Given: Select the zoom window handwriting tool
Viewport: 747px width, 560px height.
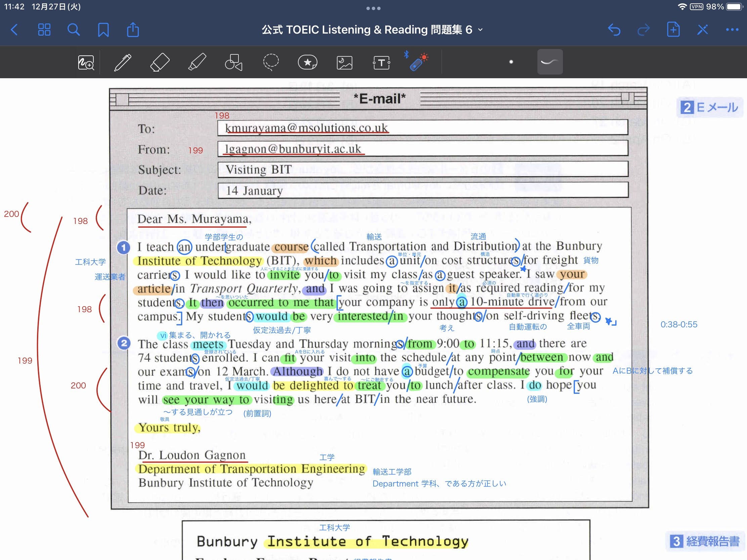Looking at the screenshot, I should click(86, 62).
